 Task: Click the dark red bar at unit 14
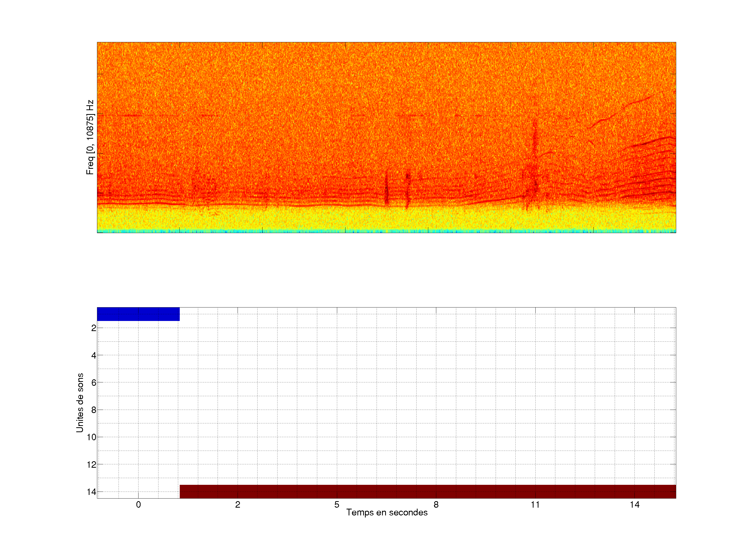tap(427, 491)
